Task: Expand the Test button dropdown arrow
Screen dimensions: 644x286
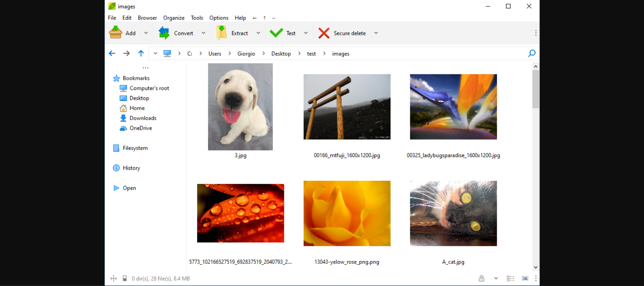Action: tap(306, 33)
